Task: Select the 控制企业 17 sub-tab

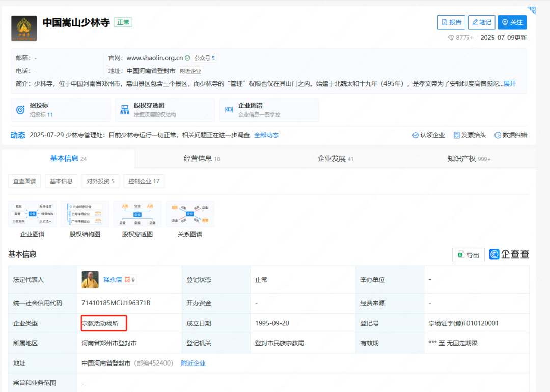Action: pos(144,181)
